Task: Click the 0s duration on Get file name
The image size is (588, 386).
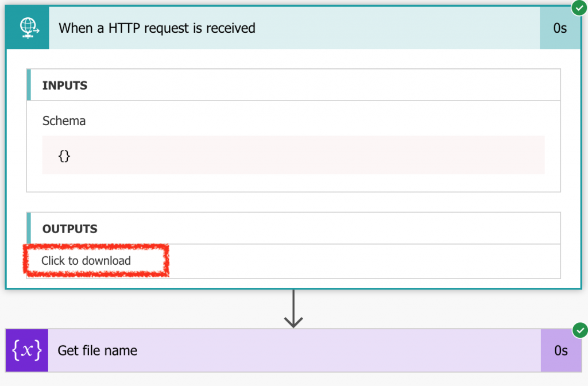Action: (561, 350)
